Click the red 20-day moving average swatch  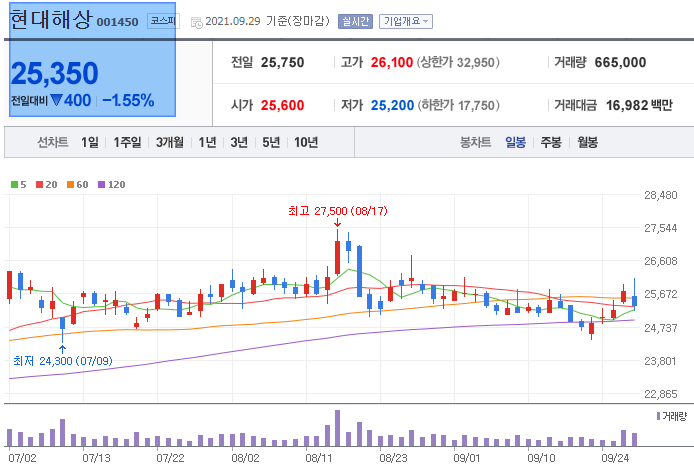(x=39, y=185)
